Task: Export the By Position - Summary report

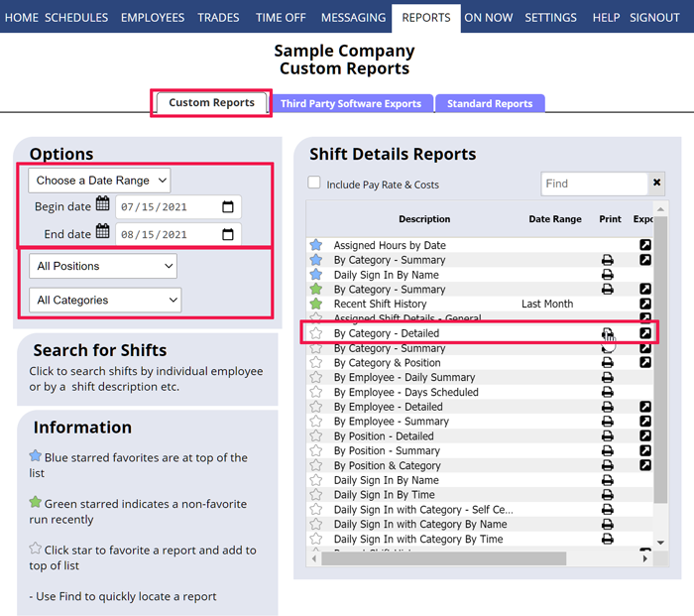Action: click(644, 450)
